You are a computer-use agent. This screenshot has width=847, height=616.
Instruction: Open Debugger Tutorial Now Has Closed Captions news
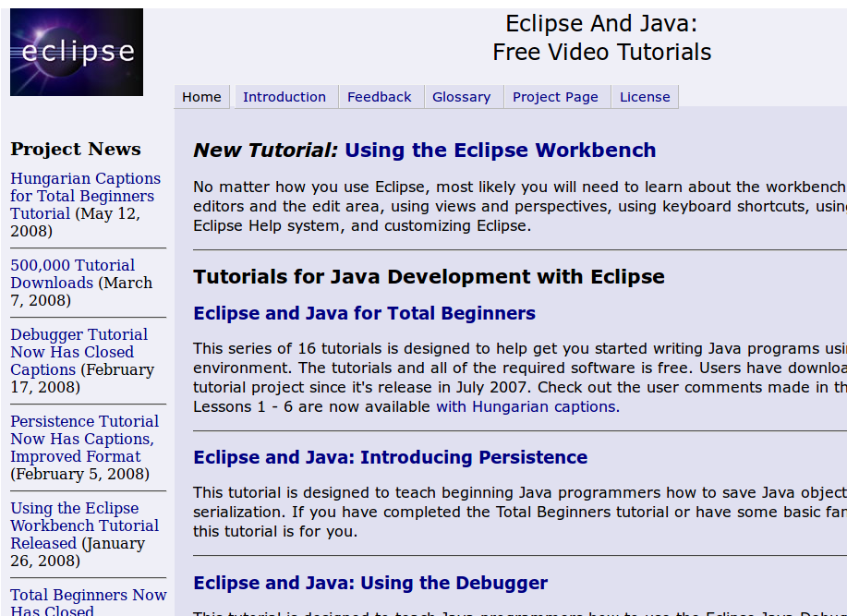coord(78,352)
